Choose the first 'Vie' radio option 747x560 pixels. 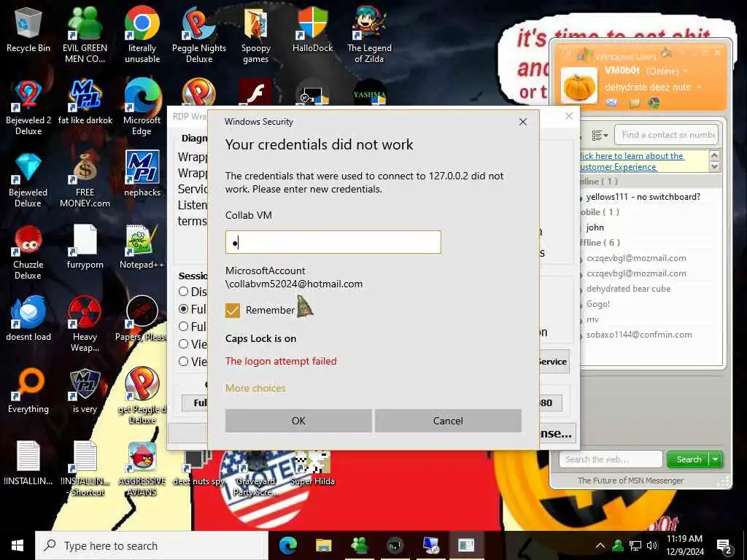point(183,344)
